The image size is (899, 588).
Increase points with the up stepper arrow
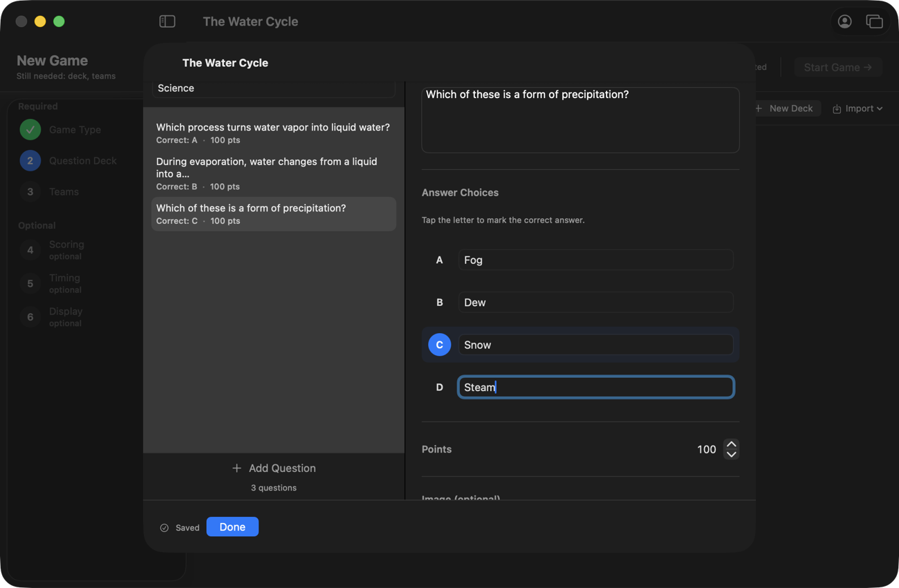pos(731,444)
